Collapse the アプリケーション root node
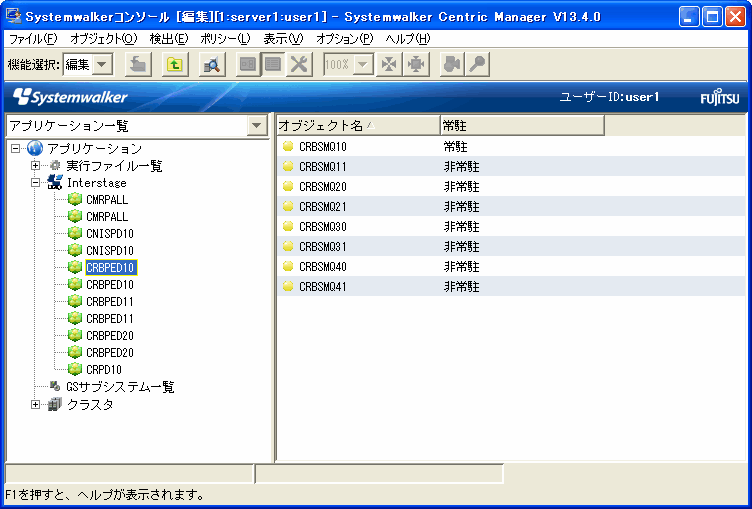This screenshot has height=509, width=752. 15,149
